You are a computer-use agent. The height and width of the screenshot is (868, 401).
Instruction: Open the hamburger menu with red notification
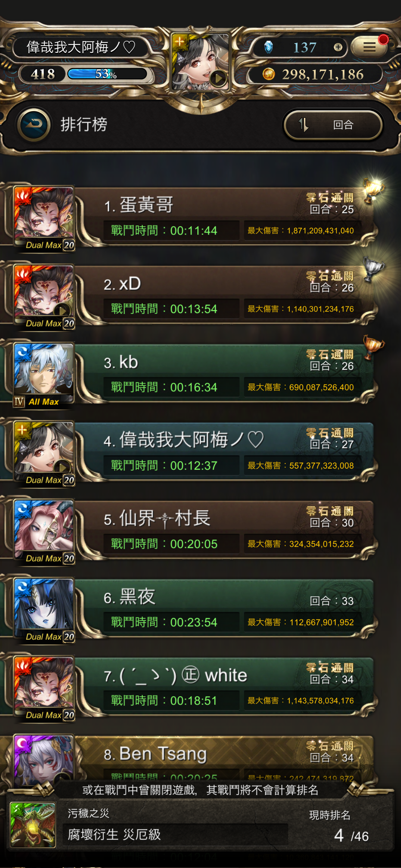(369, 47)
